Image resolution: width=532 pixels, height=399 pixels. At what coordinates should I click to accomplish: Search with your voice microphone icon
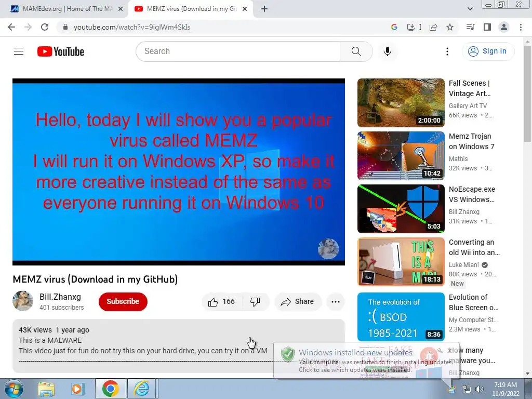pyautogui.click(x=388, y=51)
